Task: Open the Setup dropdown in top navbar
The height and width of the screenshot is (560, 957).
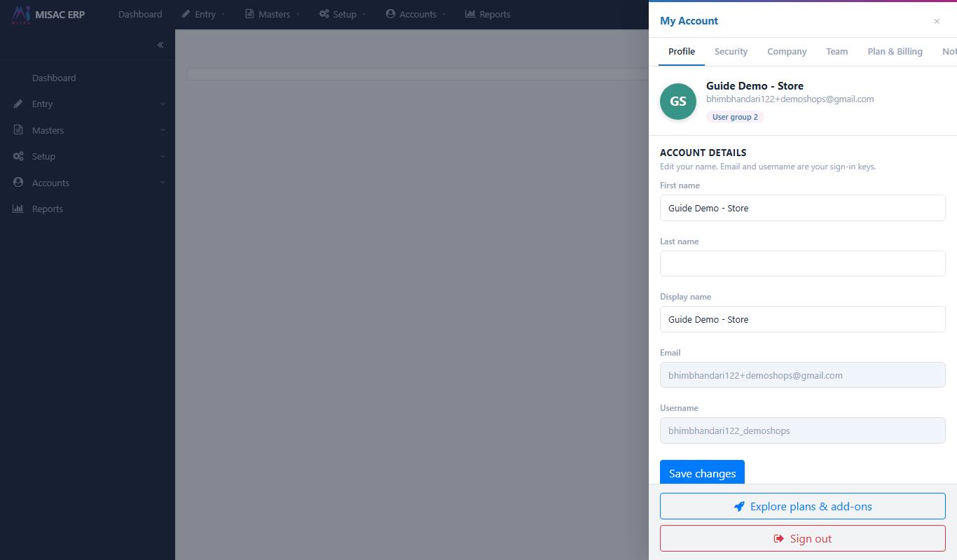Action: 343,14
